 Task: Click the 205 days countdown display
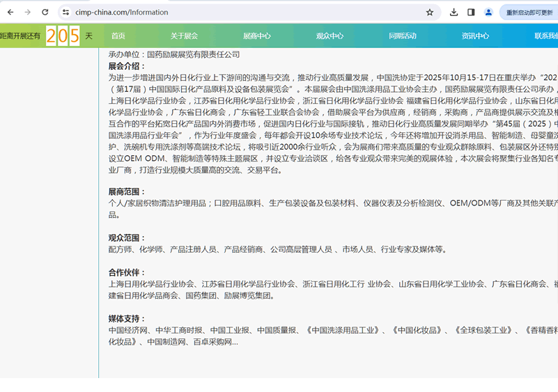point(63,36)
